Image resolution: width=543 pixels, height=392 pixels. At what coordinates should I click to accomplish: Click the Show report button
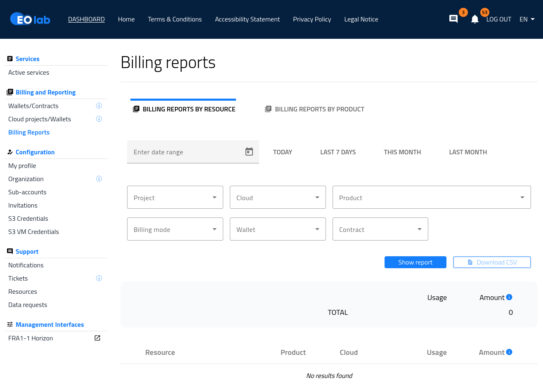[415, 262]
